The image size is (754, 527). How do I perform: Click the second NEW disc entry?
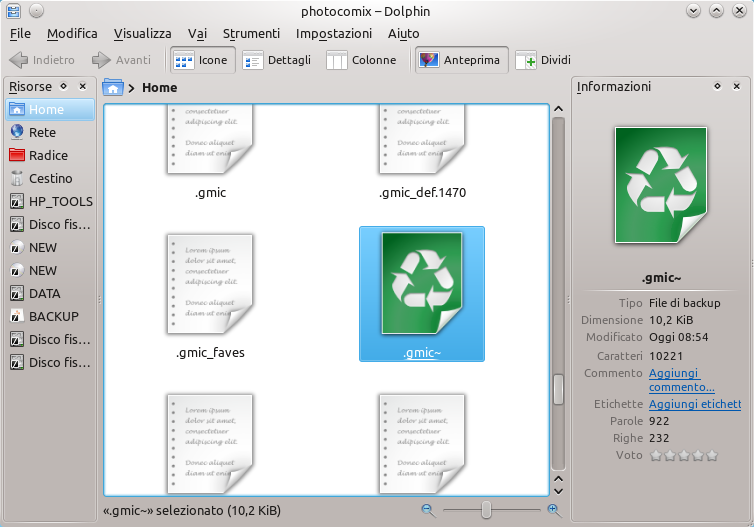click(x=50, y=271)
